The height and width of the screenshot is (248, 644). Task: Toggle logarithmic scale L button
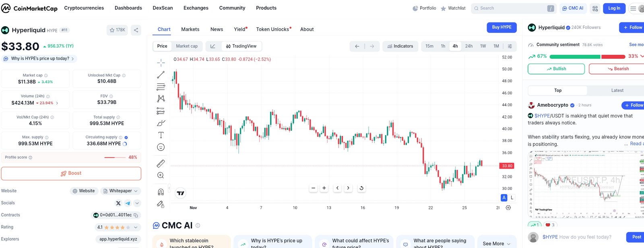(x=512, y=198)
